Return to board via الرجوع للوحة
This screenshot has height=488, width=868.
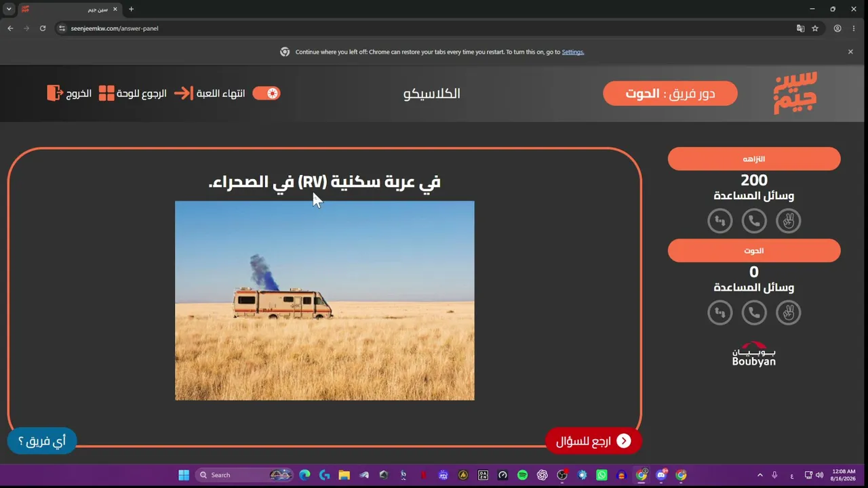133,94
